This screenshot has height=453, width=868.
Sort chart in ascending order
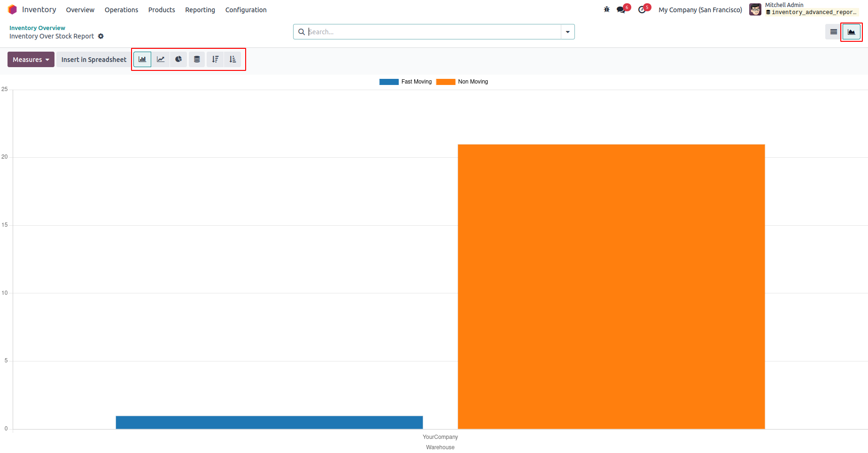coord(233,60)
